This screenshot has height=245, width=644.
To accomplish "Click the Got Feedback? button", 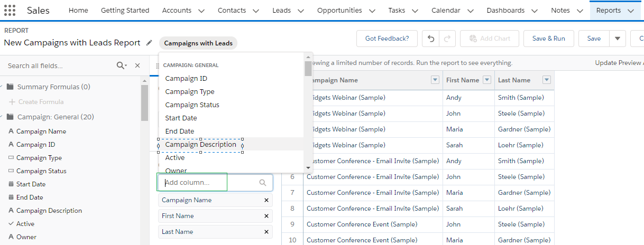I will tap(387, 39).
